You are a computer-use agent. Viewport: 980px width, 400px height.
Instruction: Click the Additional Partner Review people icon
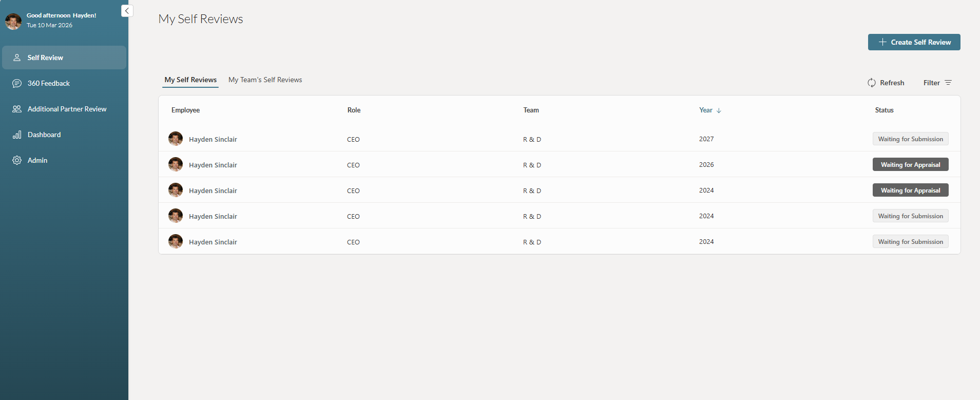click(x=17, y=109)
